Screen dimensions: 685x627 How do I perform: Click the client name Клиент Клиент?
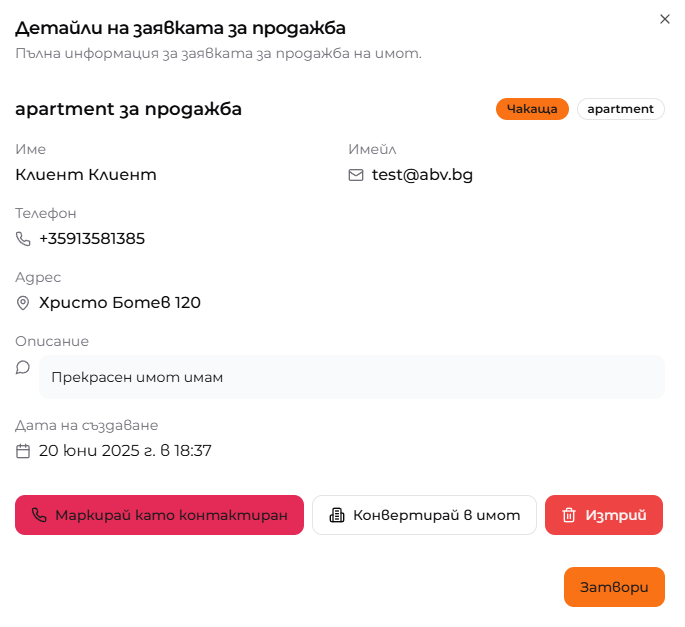coord(86,175)
